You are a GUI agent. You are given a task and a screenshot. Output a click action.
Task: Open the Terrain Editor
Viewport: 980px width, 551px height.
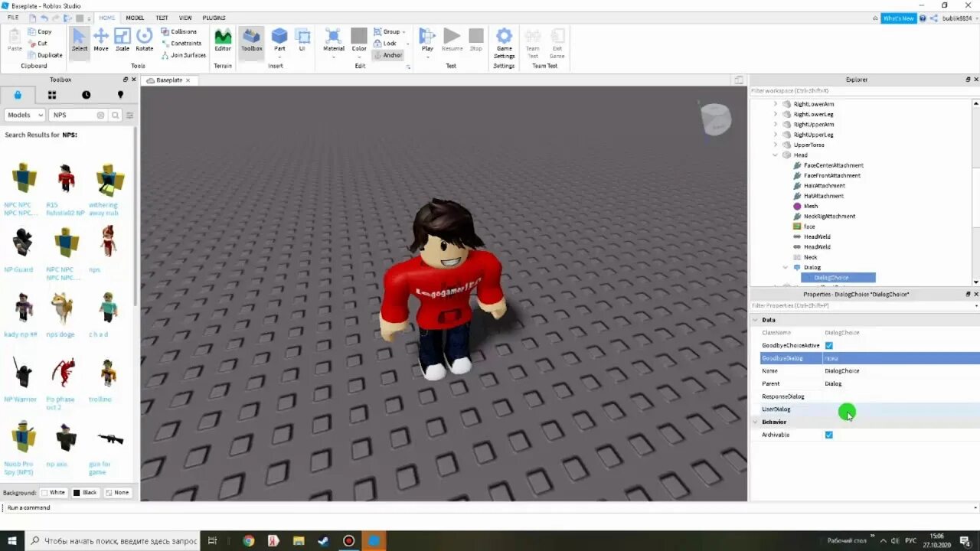(x=223, y=40)
